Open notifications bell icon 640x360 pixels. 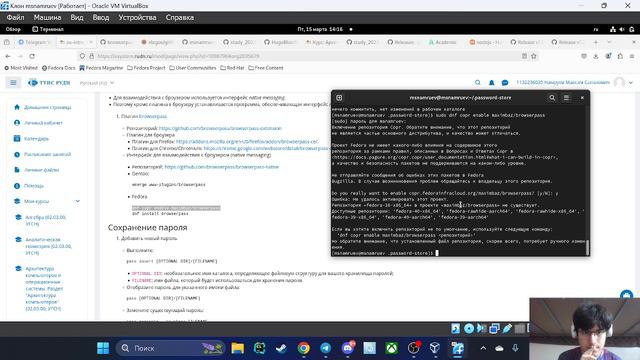point(491,82)
